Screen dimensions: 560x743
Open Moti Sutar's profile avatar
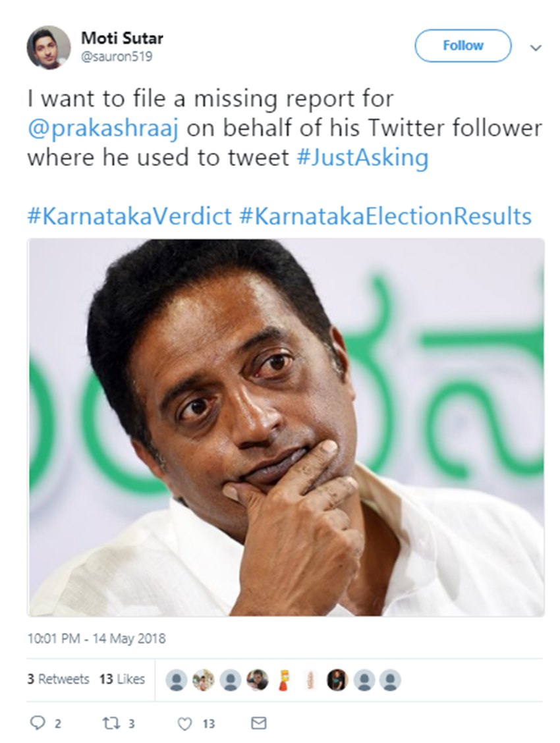(x=48, y=47)
